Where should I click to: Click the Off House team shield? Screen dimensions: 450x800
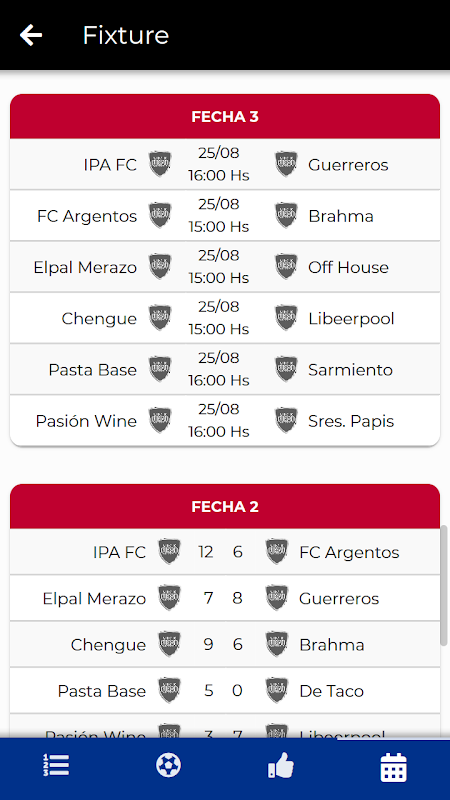point(286,267)
